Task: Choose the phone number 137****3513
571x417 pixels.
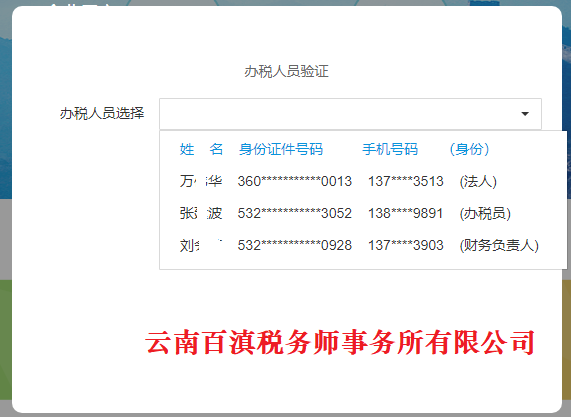Action: (406, 181)
